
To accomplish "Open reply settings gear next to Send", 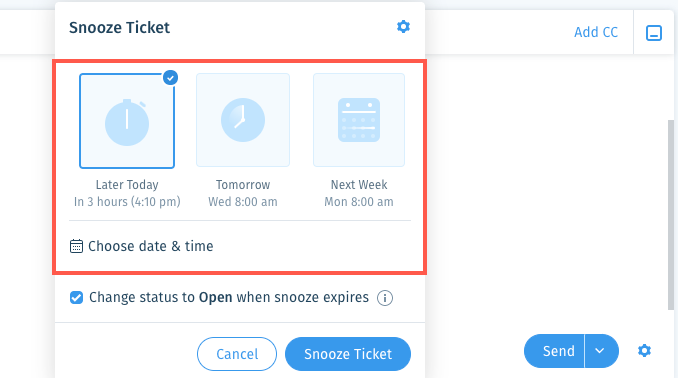I will (x=644, y=350).
